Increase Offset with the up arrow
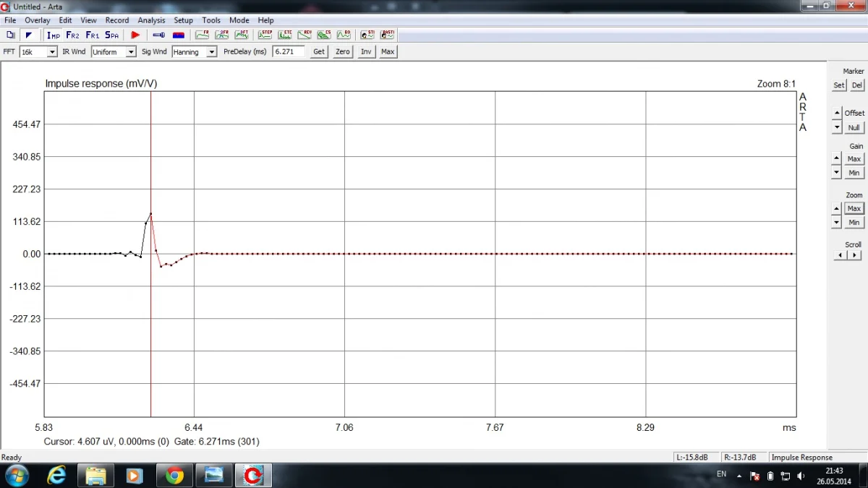Image resolution: width=868 pixels, height=488 pixels. pyautogui.click(x=837, y=114)
